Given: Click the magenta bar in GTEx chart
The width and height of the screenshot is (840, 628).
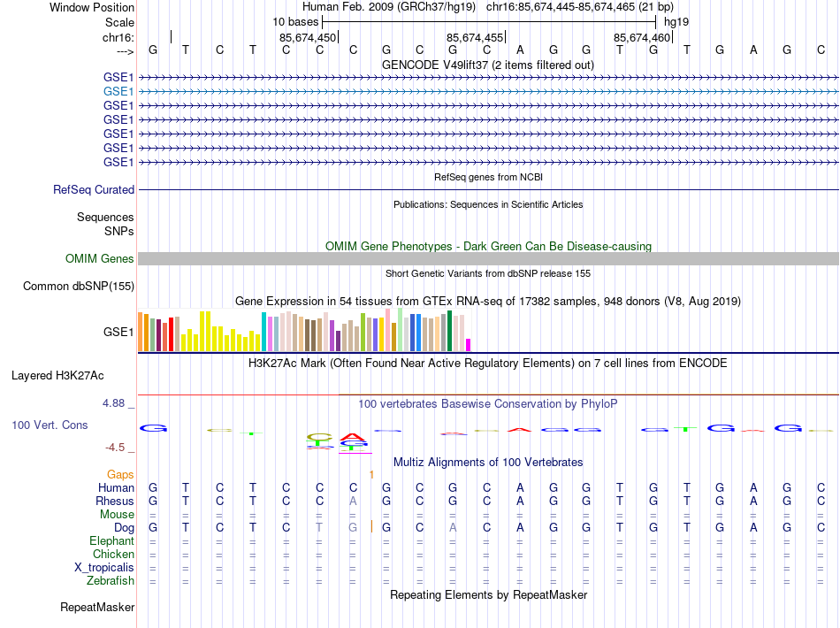Looking at the screenshot, I should (x=469, y=344).
